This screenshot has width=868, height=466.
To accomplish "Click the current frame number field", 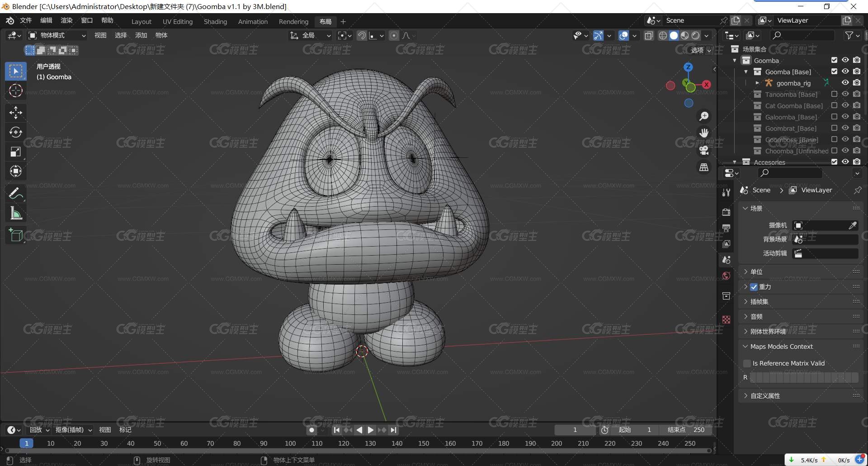I will [x=575, y=430].
